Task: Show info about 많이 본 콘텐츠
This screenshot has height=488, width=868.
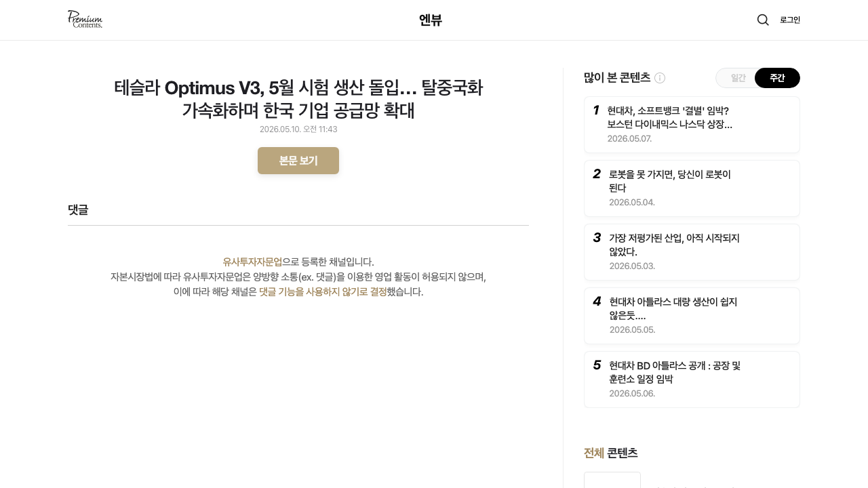Action: click(x=660, y=78)
